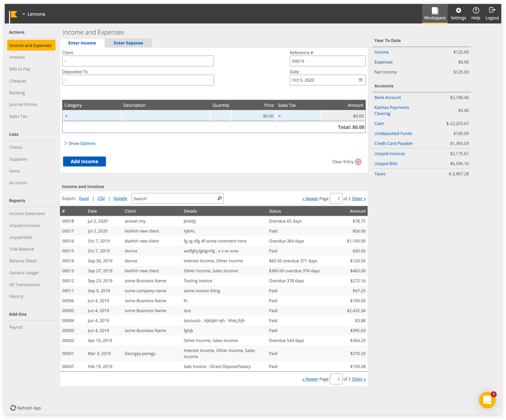Expand Show Options
The height and width of the screenshot is (420, 506).
click(x=80, y=144)
